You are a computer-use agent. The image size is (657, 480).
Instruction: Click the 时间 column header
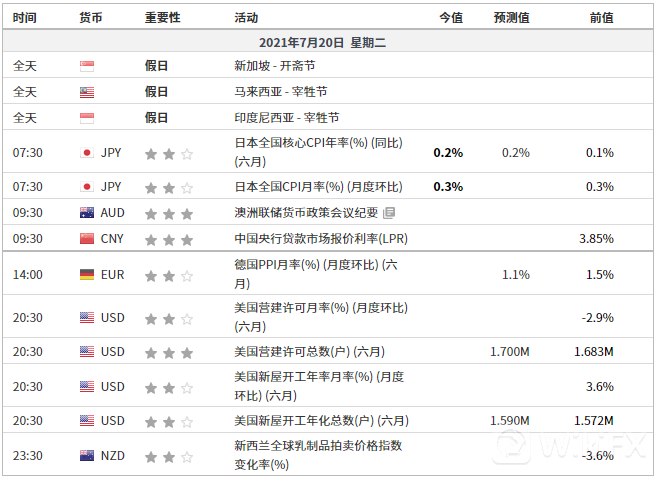click(27, 18)
